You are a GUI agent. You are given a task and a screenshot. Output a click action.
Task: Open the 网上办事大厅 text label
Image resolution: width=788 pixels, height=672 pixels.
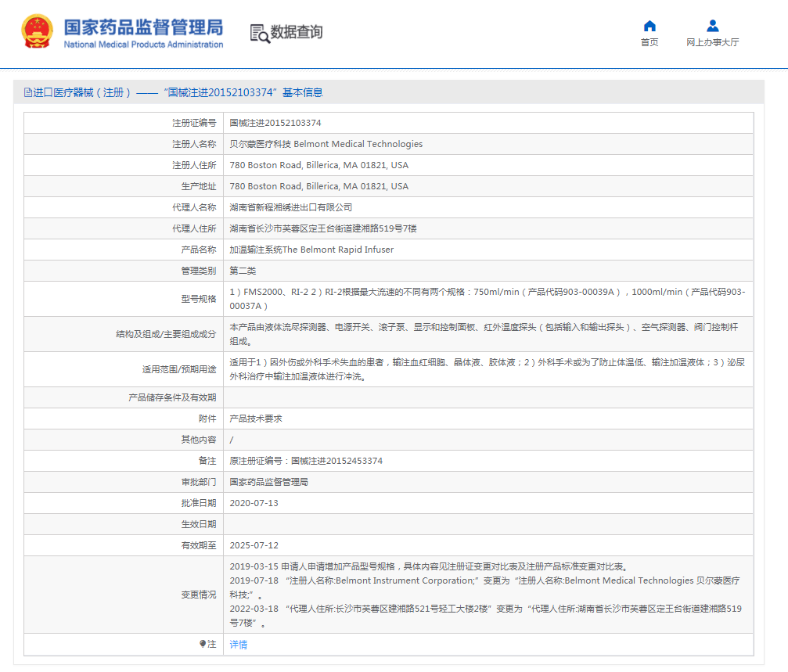(712, 42)
